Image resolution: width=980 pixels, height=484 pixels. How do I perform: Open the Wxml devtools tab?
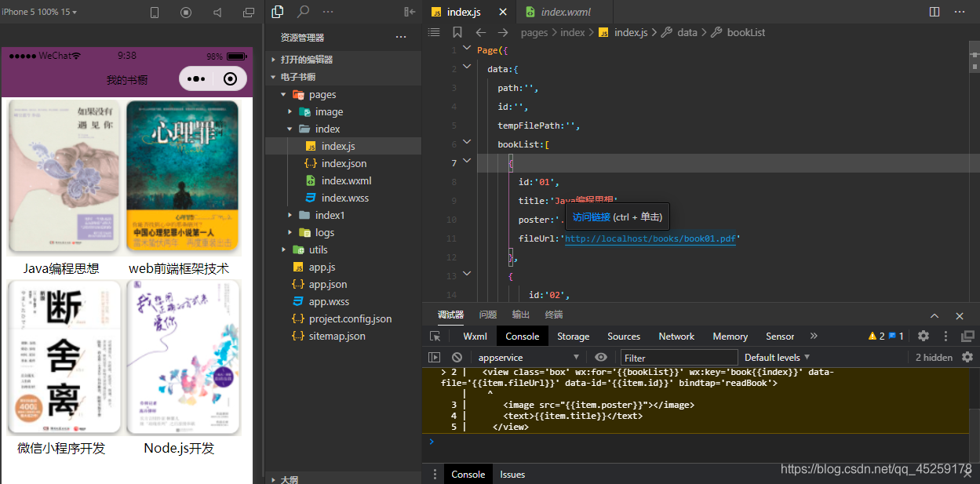pyautogui.click(x=475, y=336)
